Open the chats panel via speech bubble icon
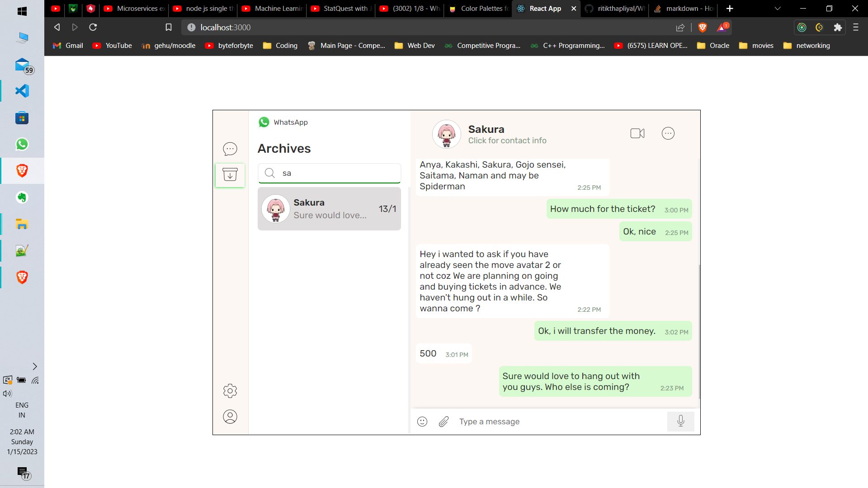The image size is (868, 488). coord(230,149)
